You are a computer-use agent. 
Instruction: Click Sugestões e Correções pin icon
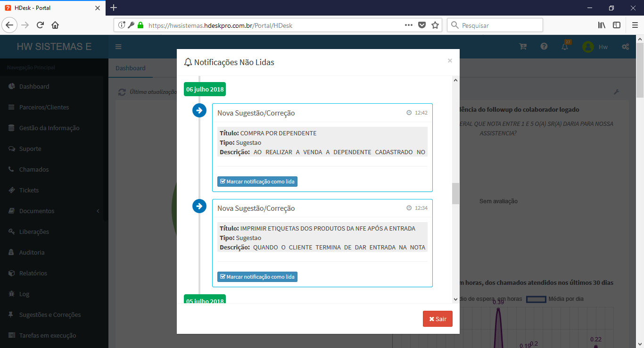coord(11,315)
